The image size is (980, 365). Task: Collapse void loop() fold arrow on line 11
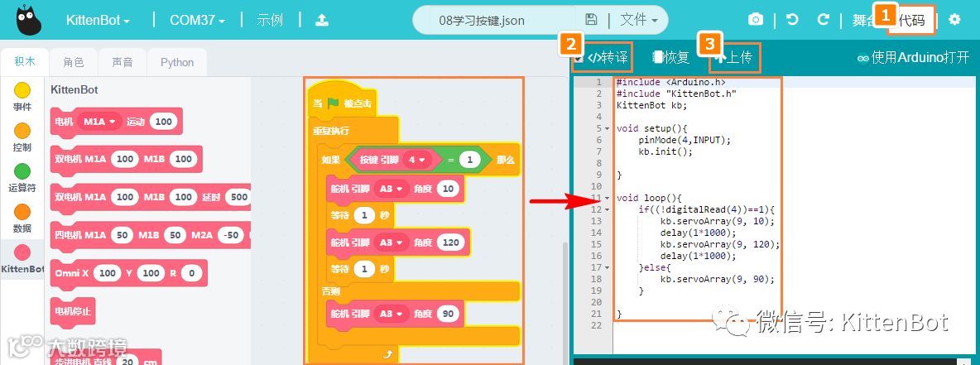click(x=608, y=198)
